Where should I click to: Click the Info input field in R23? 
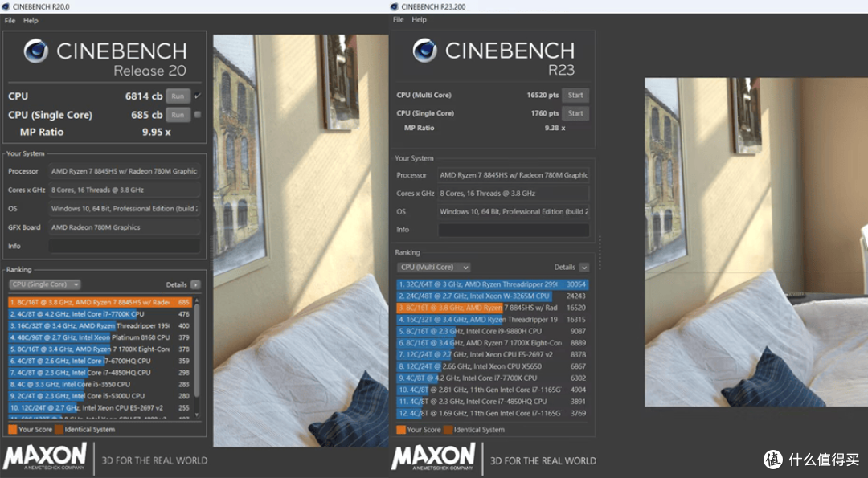(x=514, y=230)
